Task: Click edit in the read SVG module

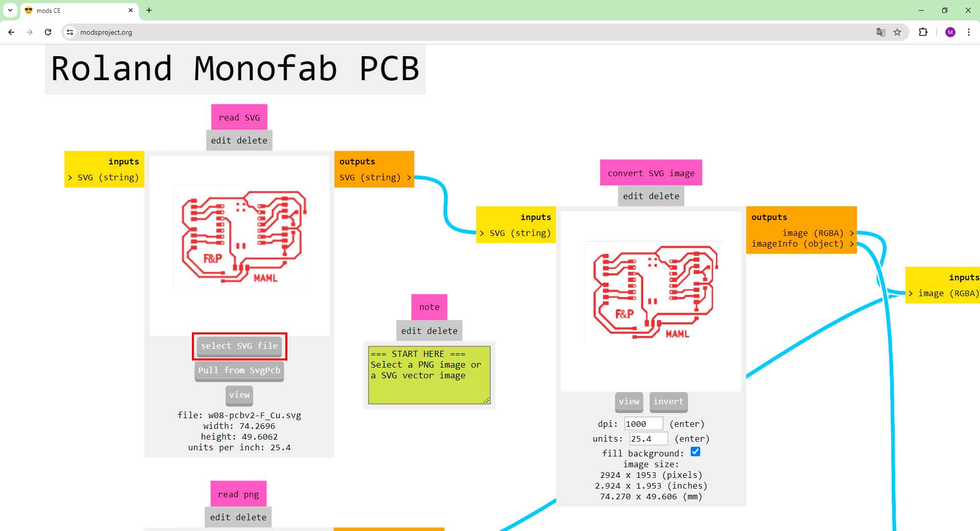Action: click(x=221, y=140)
